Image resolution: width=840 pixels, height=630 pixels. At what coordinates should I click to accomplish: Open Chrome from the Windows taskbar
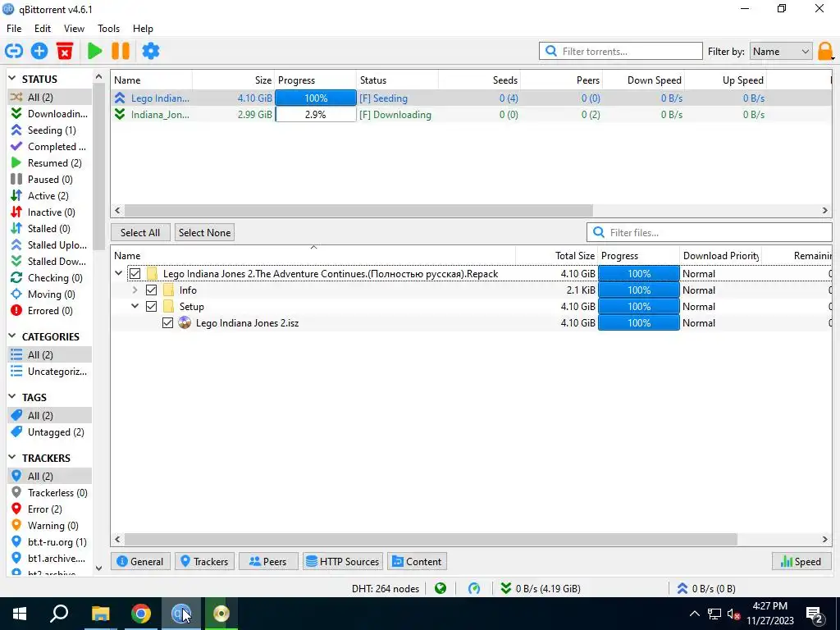pos(141,614)
